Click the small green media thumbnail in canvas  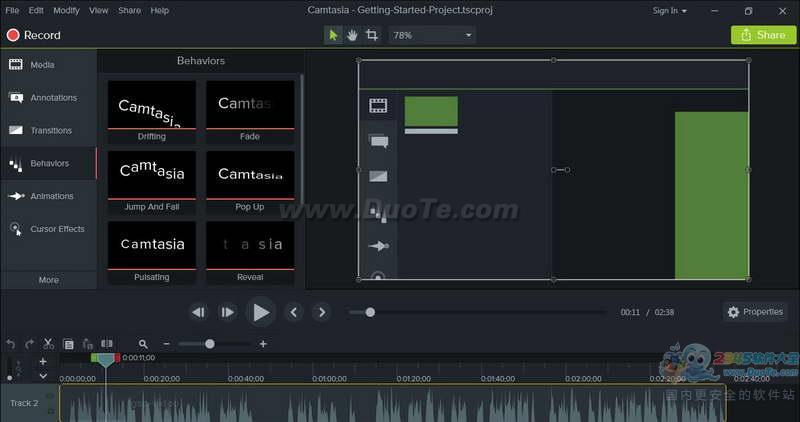[x=431, y=111]
